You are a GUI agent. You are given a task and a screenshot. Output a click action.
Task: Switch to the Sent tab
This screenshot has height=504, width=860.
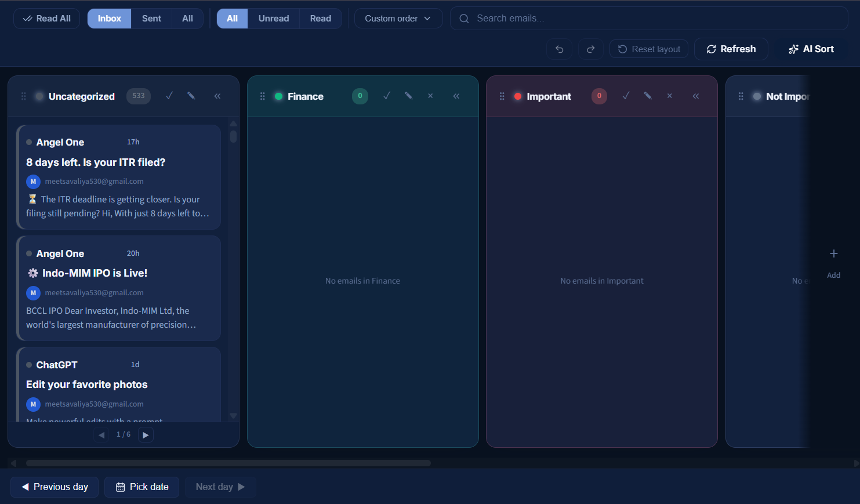(x=151, y=19)
